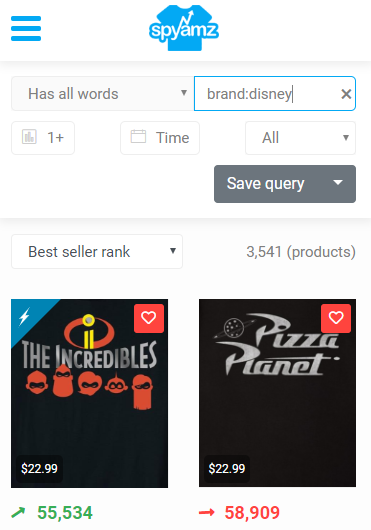
Task: Expand the Save query caret menu
Action: click(338, 184)
